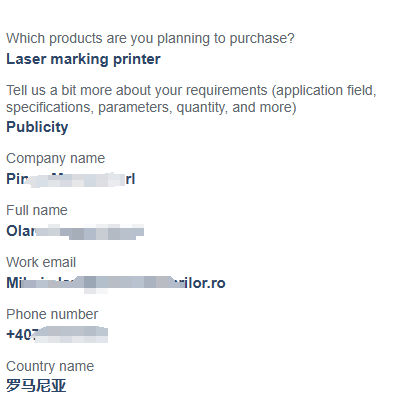This screenshot has height=419, width=406.
Task: Click the company name value starting with 'Pir'
Action: tap(71, 180)
